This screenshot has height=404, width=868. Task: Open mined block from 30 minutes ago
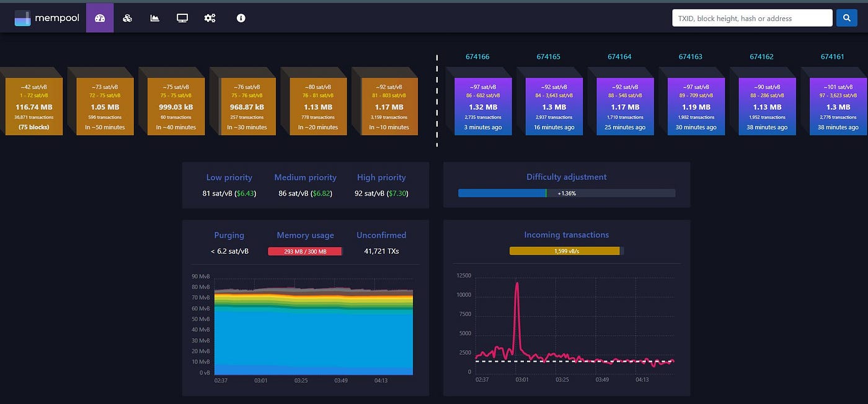coord(696,106)
